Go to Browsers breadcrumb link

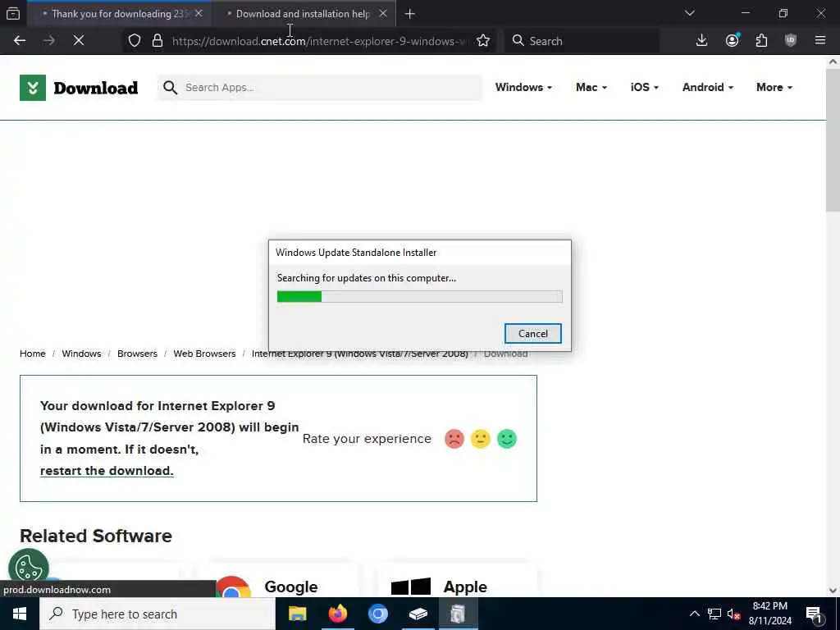click(137, 354)
